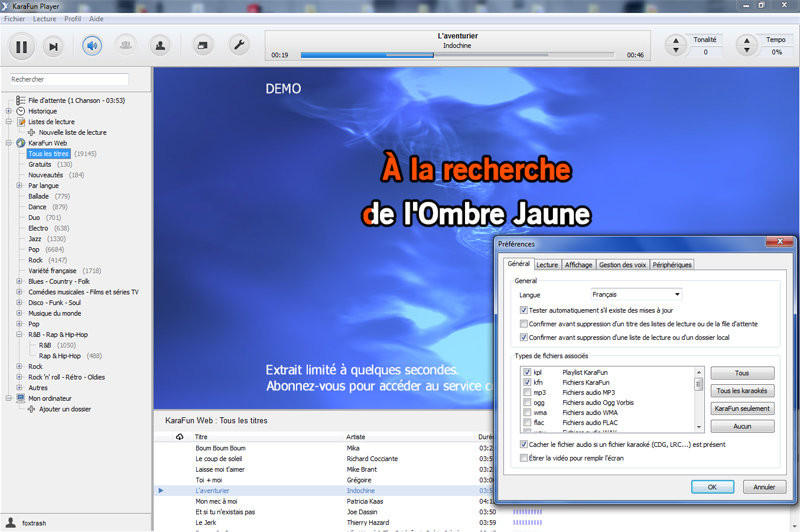
Task: Switch to the Périphériques tab
Action: [x=672, y=265]
